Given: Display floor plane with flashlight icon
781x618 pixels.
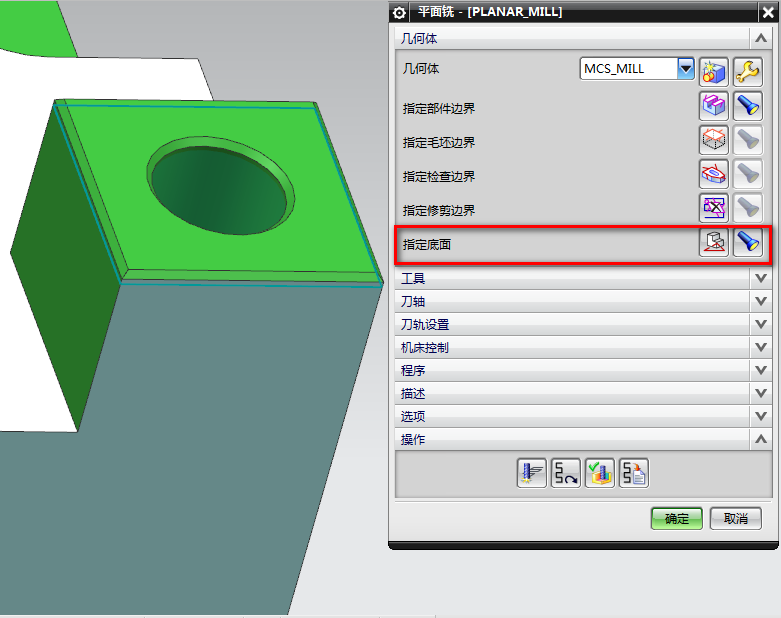Looking at the screenshot, I should 747,243.
